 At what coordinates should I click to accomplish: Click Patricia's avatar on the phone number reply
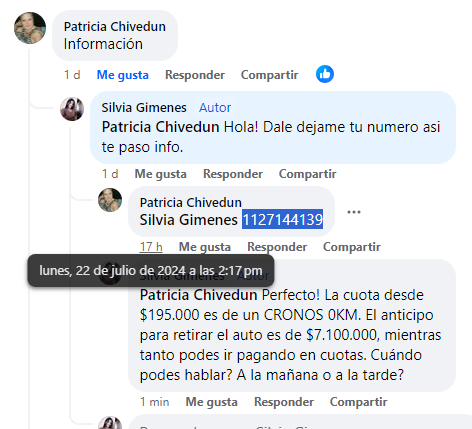point(110,200)
